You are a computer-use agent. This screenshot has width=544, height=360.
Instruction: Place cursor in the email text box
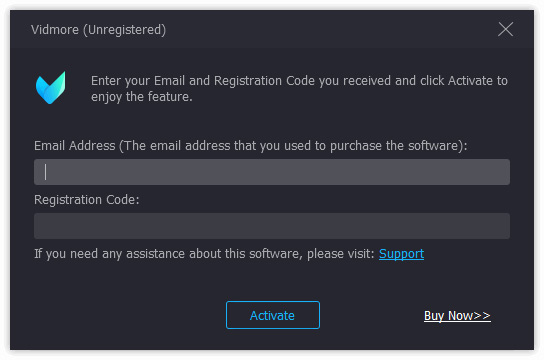(272, 172)
